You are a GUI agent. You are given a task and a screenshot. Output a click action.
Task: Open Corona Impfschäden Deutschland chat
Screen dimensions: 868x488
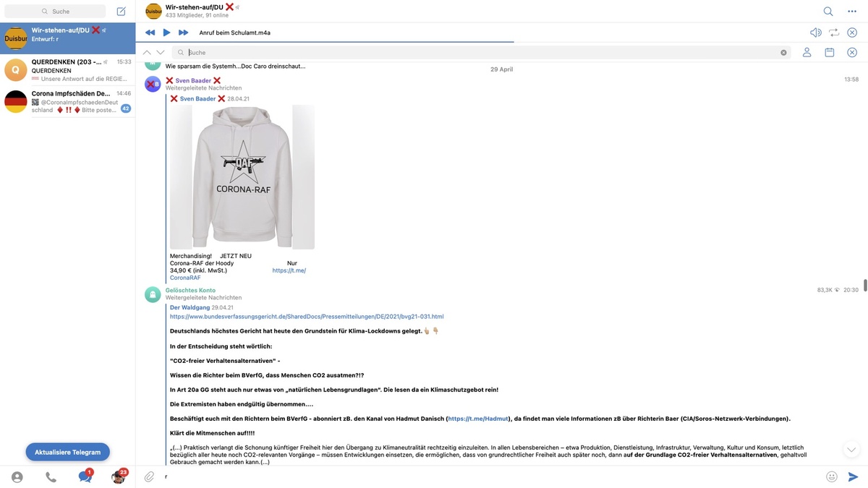pos(68,102)
